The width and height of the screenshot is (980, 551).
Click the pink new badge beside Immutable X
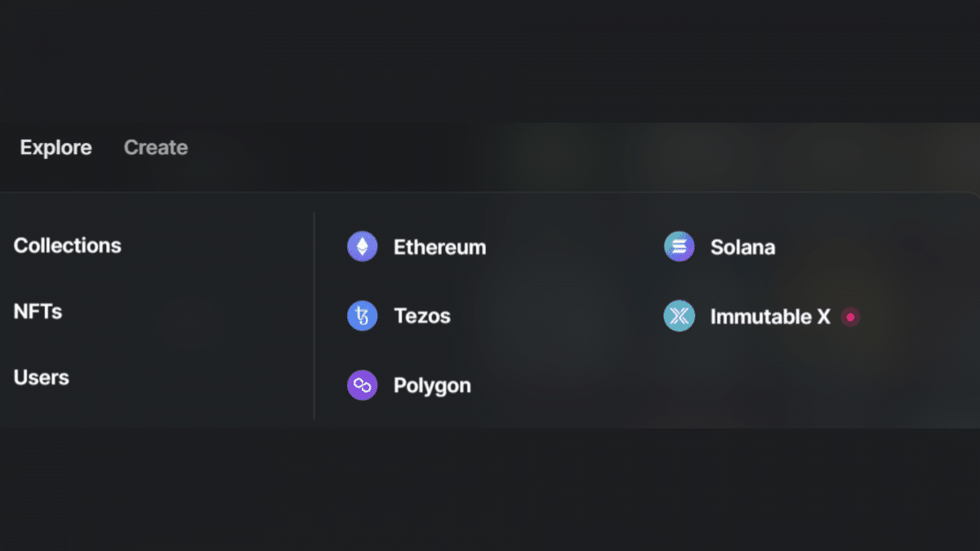click(850, 316)
